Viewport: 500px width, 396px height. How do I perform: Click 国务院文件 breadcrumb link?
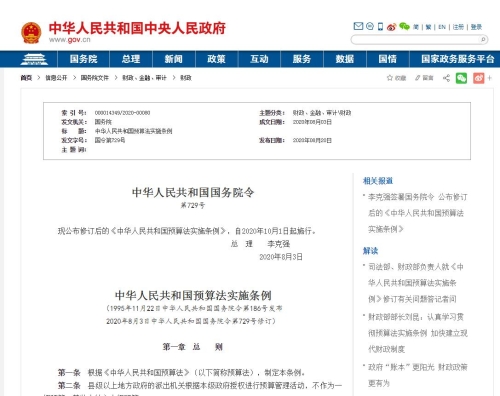click(x=95, y=78)
